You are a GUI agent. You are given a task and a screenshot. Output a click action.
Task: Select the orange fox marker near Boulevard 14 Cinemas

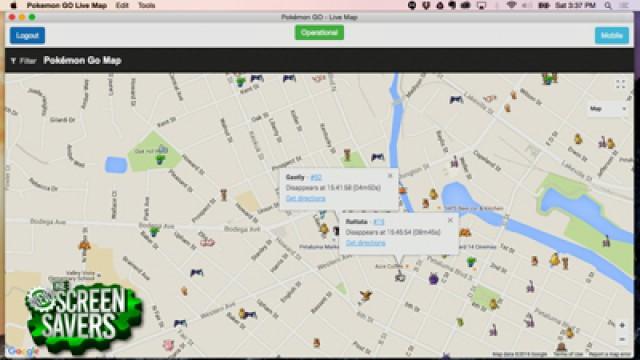point(464,233)
